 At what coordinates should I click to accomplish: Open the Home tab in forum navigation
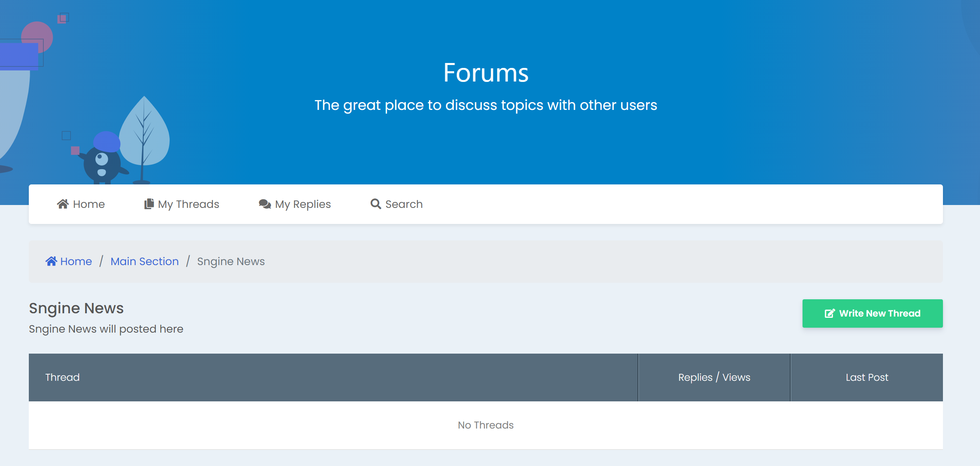point(81,204)
